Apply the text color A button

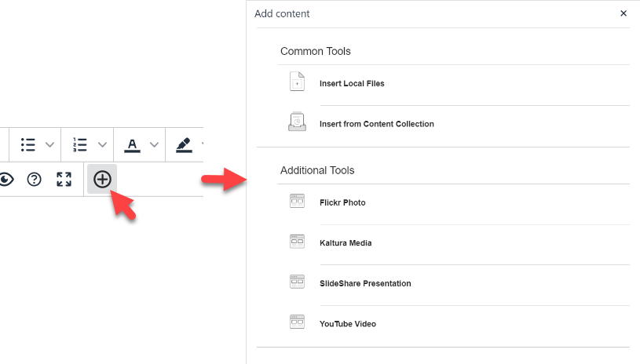coord(133,145)
